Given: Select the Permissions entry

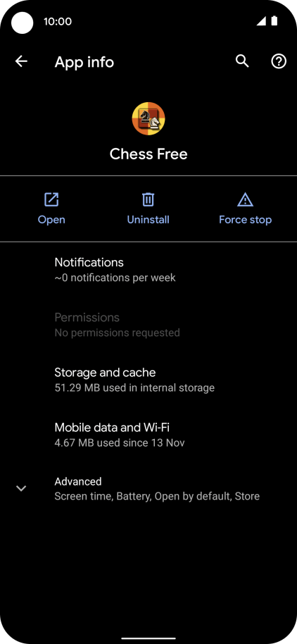Looking at the screenshot, I should pyautogui.click(x=148, y=324).
